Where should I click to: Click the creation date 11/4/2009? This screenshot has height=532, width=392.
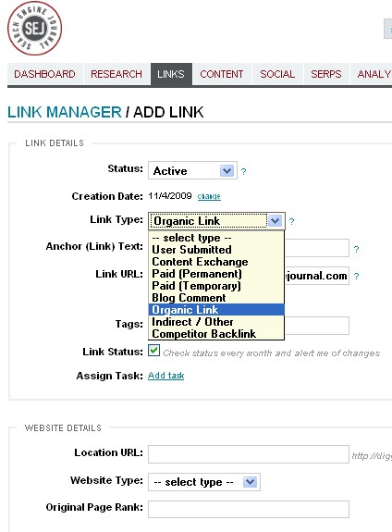(x=170, y=196)
